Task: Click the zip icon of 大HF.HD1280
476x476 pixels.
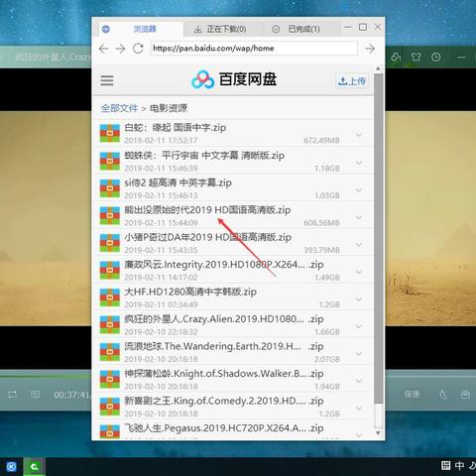Action: click(110, 297)
